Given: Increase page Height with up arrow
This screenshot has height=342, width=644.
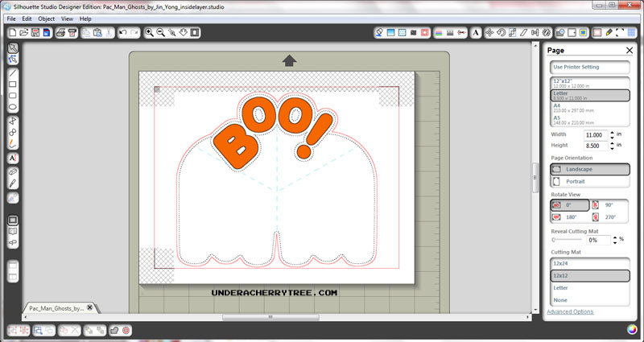Looking at the screenshot, I should point(613,143).
